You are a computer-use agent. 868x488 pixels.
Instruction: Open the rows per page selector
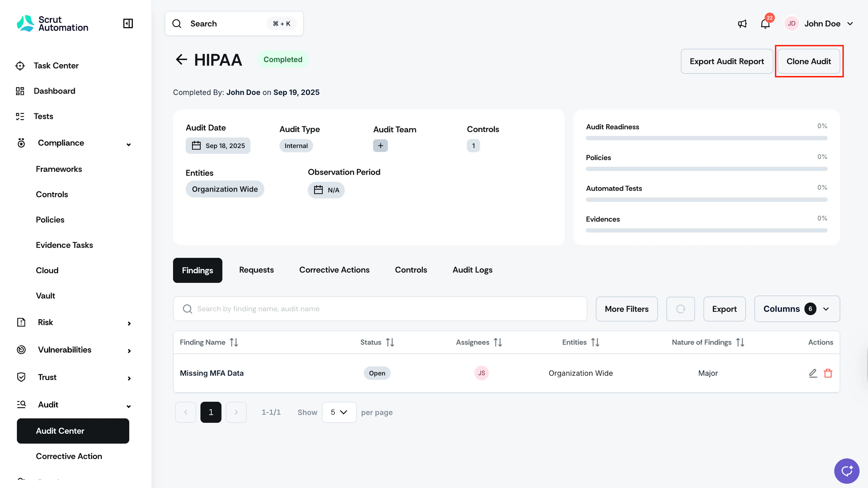click(x=339, y=412)
